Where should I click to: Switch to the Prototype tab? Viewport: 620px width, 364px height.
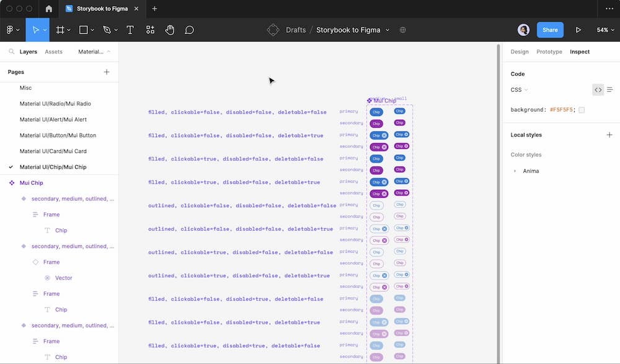[x=549, y=52]
